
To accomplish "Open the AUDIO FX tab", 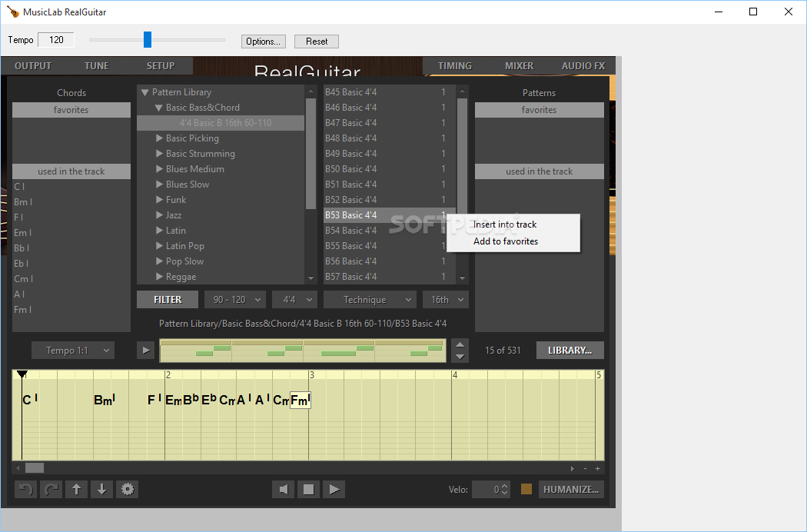I will pos(583,66).
